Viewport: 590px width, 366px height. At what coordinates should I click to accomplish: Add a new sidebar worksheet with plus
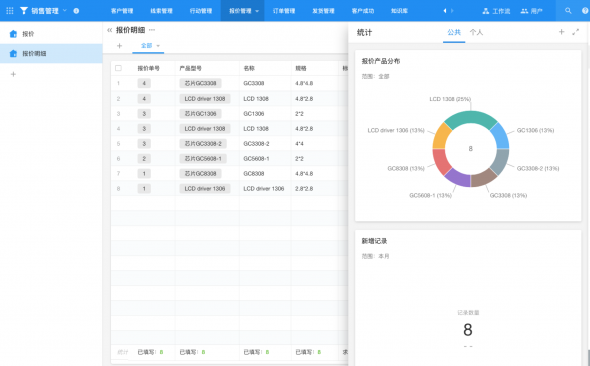[13, 74]
